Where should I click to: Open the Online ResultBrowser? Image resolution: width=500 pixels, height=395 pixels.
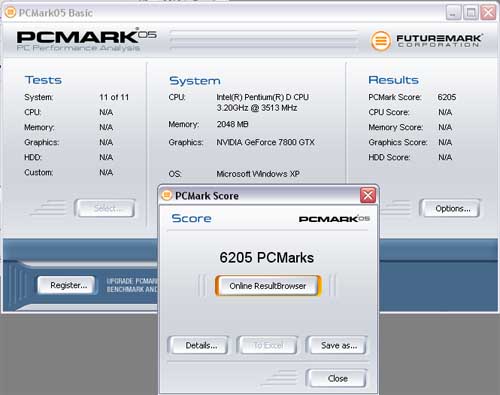click(268, 286)
